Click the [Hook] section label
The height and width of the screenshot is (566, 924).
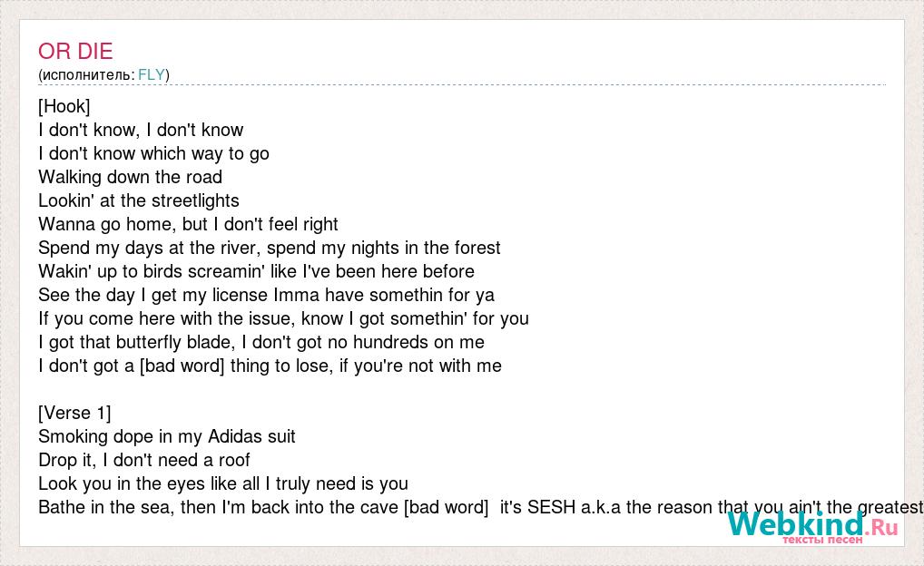pos(64,107)
